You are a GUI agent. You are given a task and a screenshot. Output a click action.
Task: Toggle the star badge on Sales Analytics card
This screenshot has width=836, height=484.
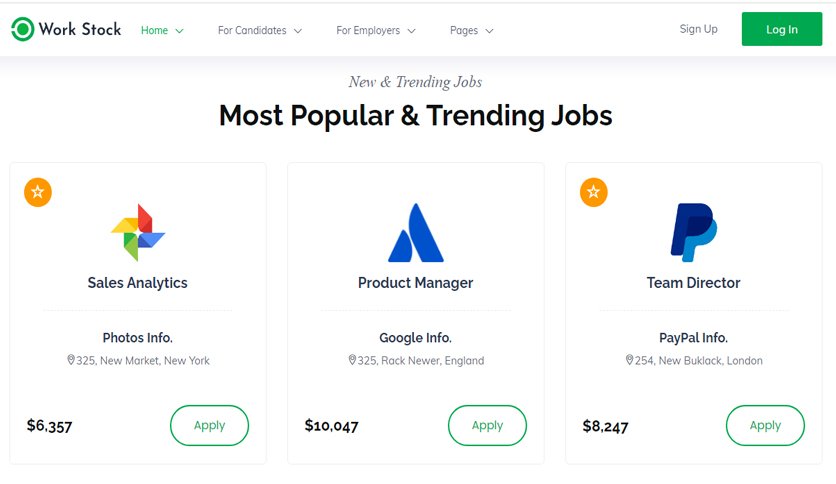point(38,192)
